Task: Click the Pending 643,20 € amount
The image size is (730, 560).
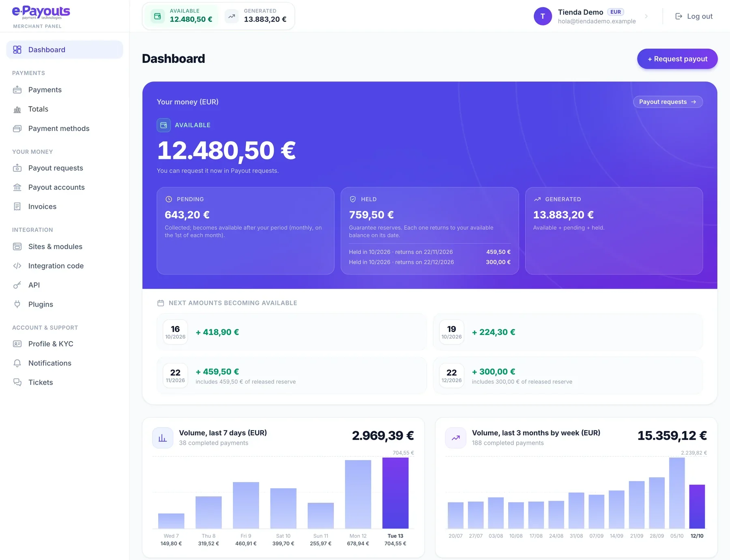Action: (x=187, y=215)
